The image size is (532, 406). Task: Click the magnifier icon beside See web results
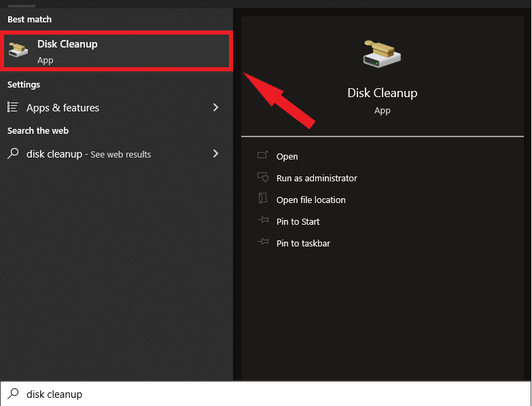coord(13,153)
